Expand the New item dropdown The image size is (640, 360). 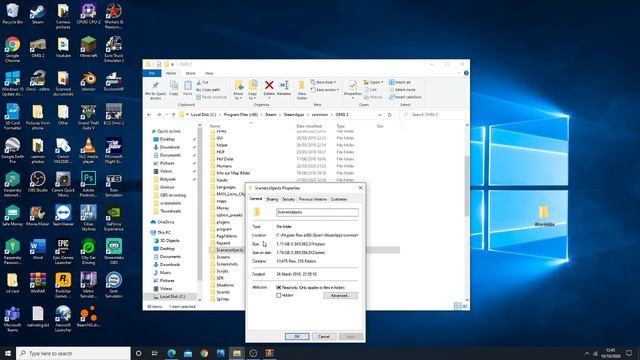pyautogui.click(x=324, y=82)
